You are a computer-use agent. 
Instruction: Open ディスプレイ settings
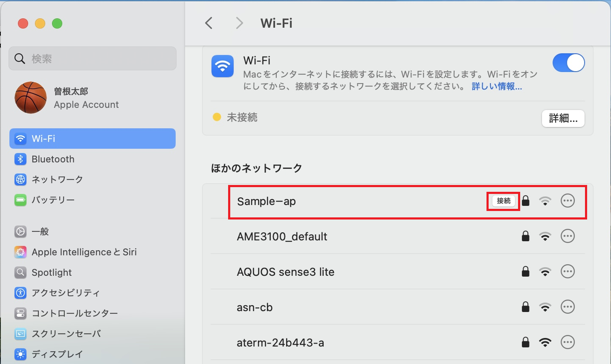[x=93, y=354]
